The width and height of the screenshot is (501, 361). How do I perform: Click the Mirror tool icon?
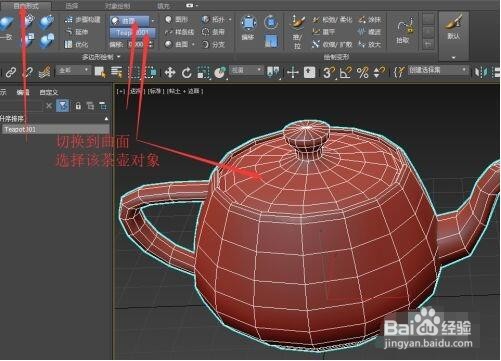480,72
